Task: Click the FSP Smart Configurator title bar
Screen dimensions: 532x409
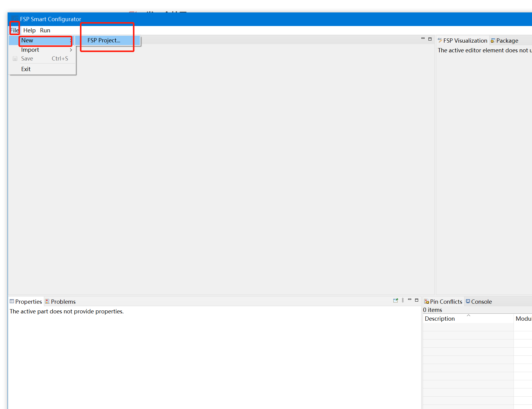Action: pos(269,19)
